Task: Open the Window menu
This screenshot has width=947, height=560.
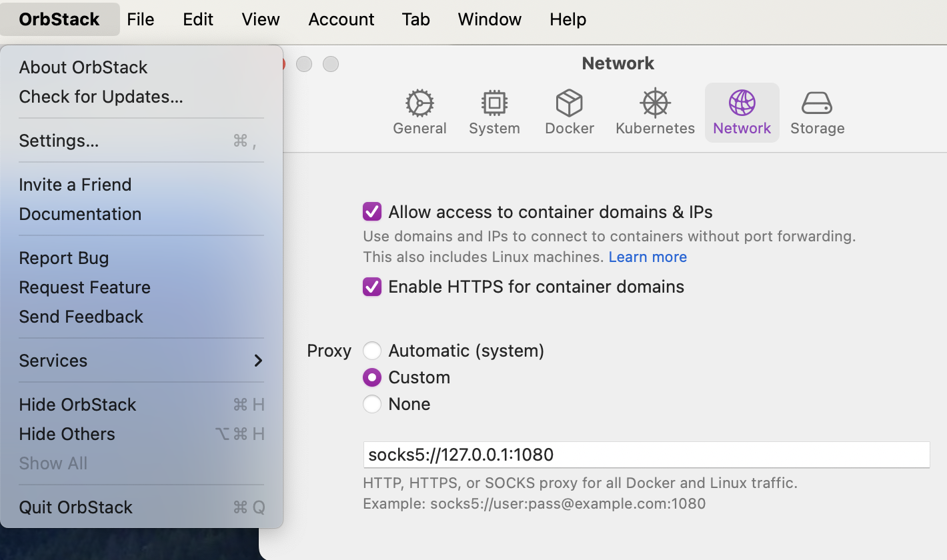Action: point(490,19)
